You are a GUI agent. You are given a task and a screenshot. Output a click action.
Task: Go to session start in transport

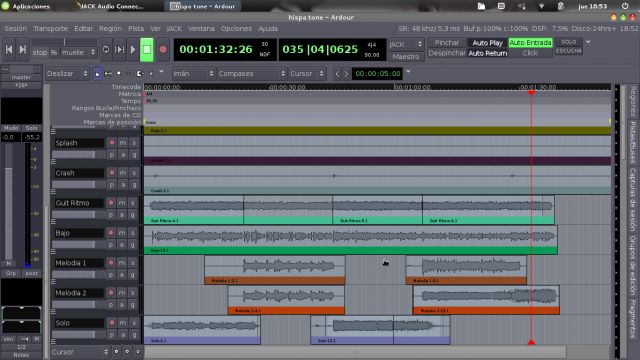[9, 49]
